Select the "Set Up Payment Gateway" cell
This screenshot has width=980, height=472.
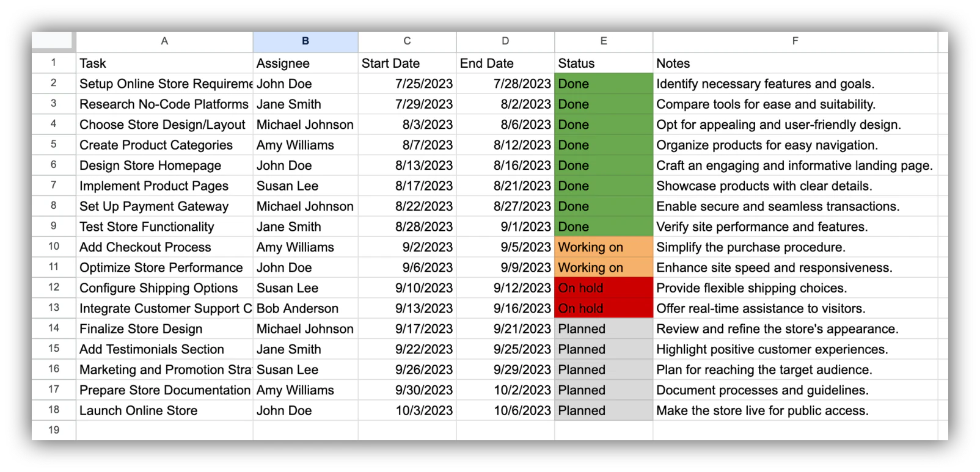coord(164,206)
